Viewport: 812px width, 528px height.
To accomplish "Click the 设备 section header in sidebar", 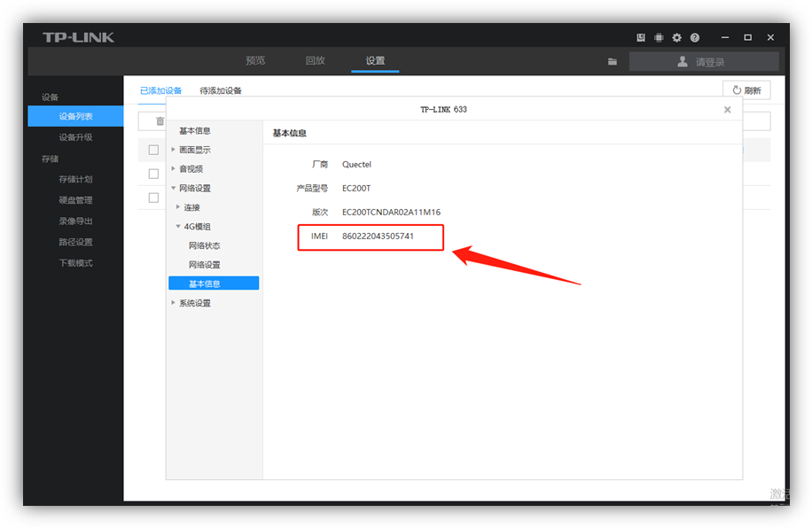I will pos(50,97).
